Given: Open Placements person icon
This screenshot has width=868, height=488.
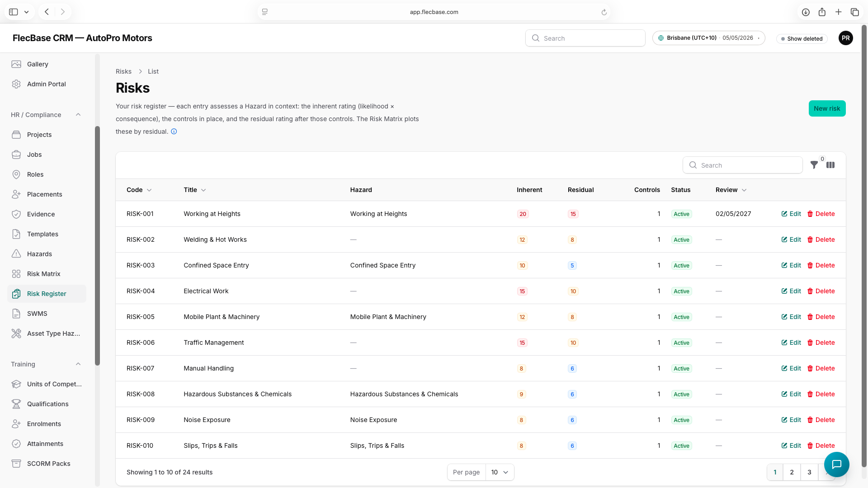Looking at the screenshot, I should (x=16, y=194).
